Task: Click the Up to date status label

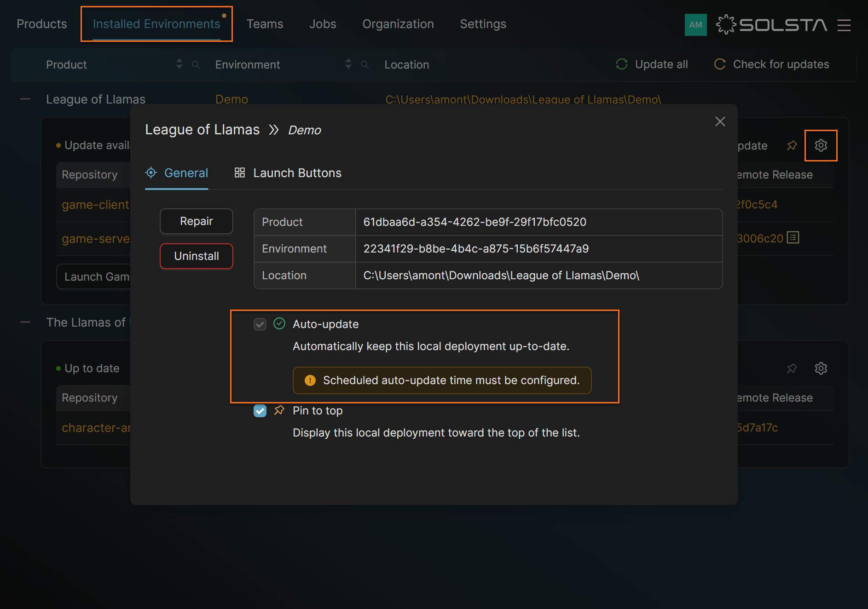Action: pyautogui.click(x=92, y=368)
